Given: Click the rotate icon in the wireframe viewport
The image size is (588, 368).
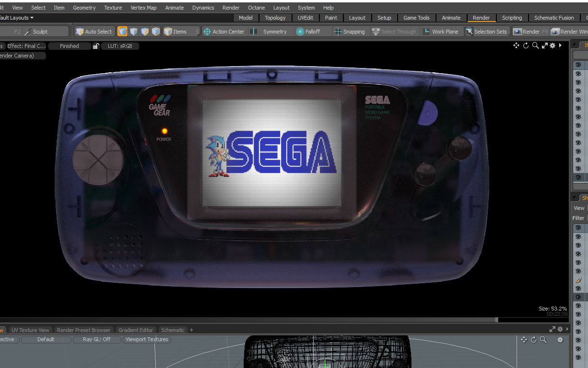Looking at the screenshot, I should (x=533, y=339).
